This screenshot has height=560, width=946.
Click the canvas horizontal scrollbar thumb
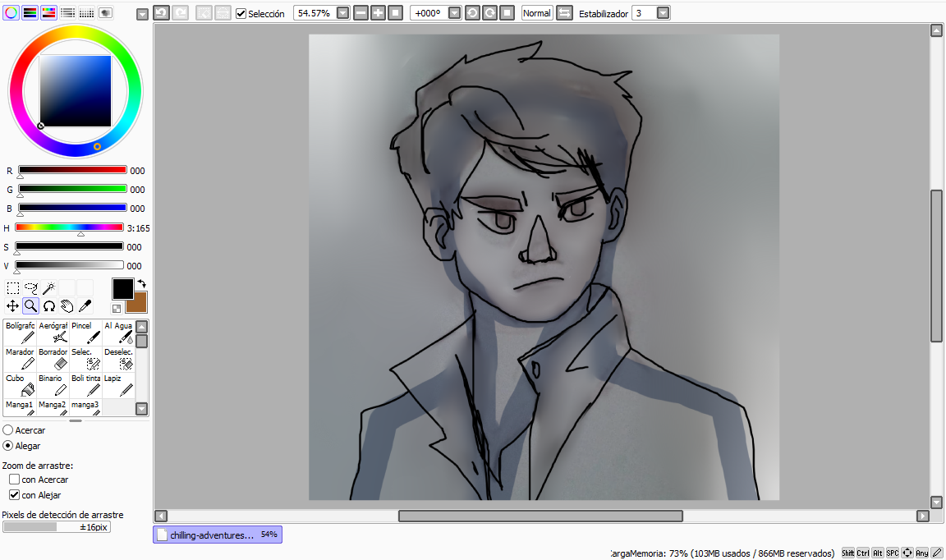click(x=540, y=516)
